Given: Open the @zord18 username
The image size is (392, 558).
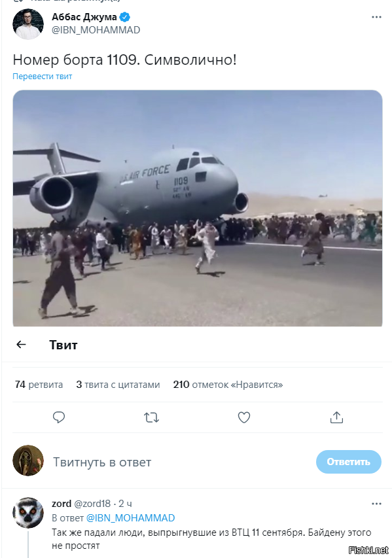Looking at the screenshot, I should point(92,504).
